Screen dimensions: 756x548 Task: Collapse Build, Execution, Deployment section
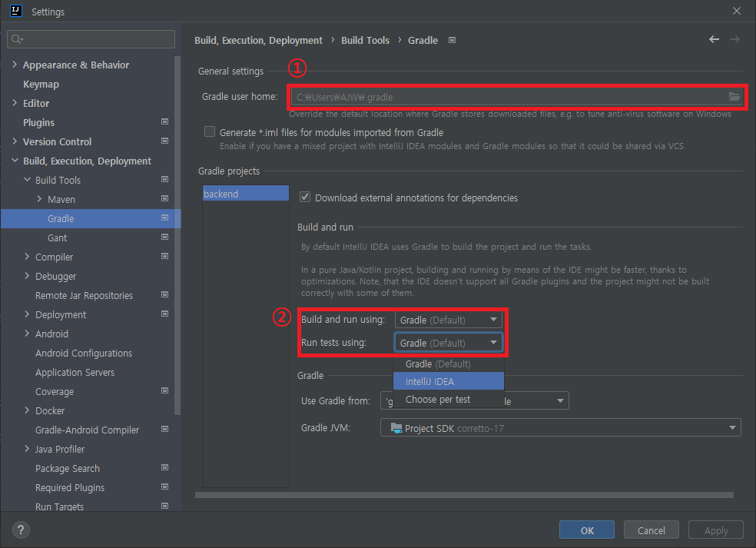[15, 160]
